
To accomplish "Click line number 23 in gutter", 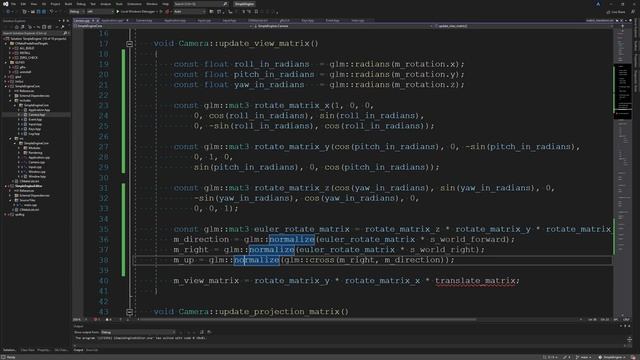I will [104, 105].
